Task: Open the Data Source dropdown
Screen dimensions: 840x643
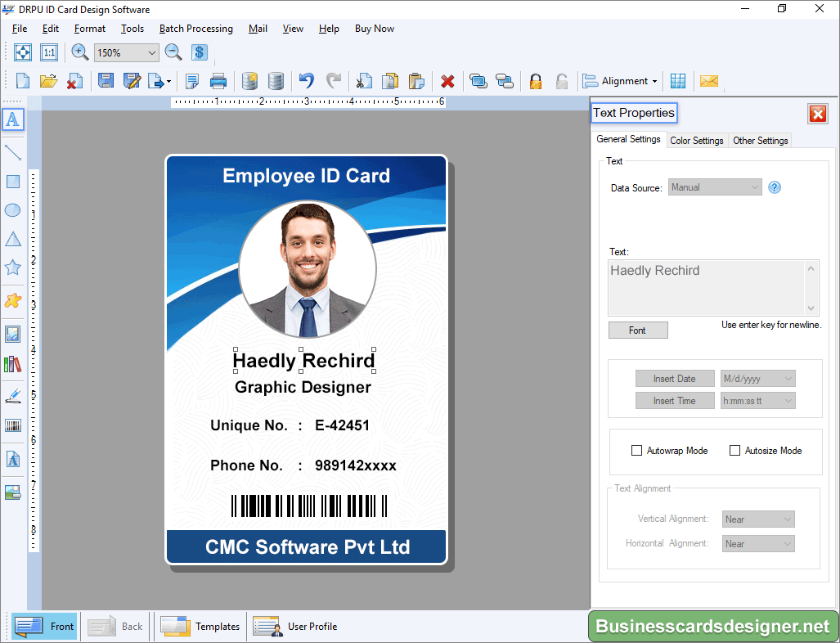Action: point(715,187)
